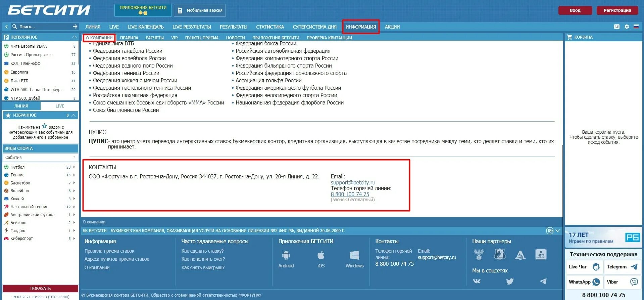Open the Twitter social icon
Screen dimensions: 644x300
click(x=510, y=281)
